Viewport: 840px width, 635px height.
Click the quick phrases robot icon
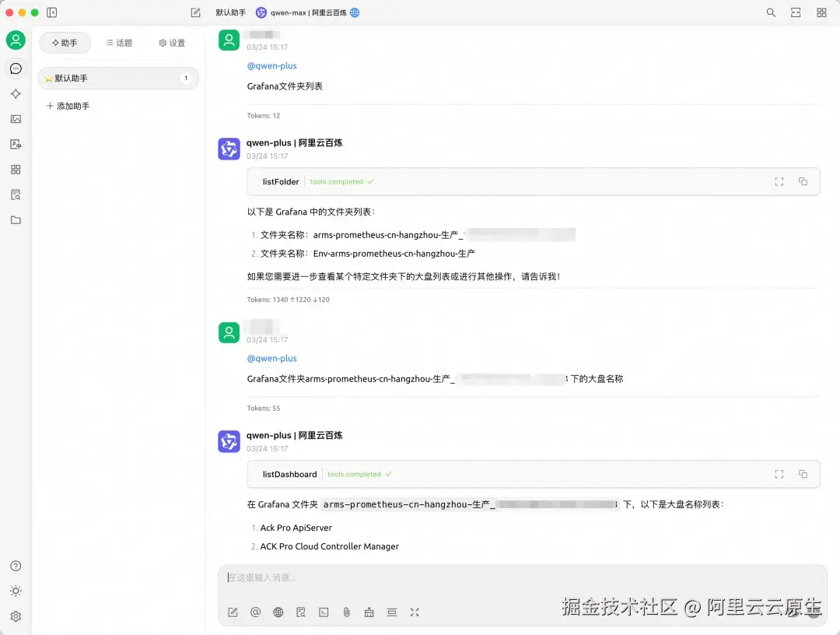[x=369, y=612]
